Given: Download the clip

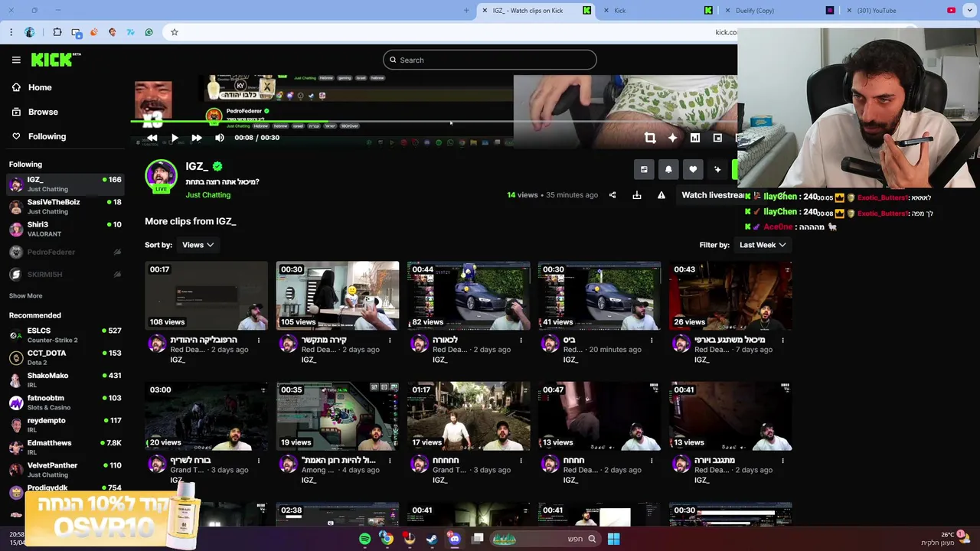Looking at the screenshot, I should [x=637, y=195].
